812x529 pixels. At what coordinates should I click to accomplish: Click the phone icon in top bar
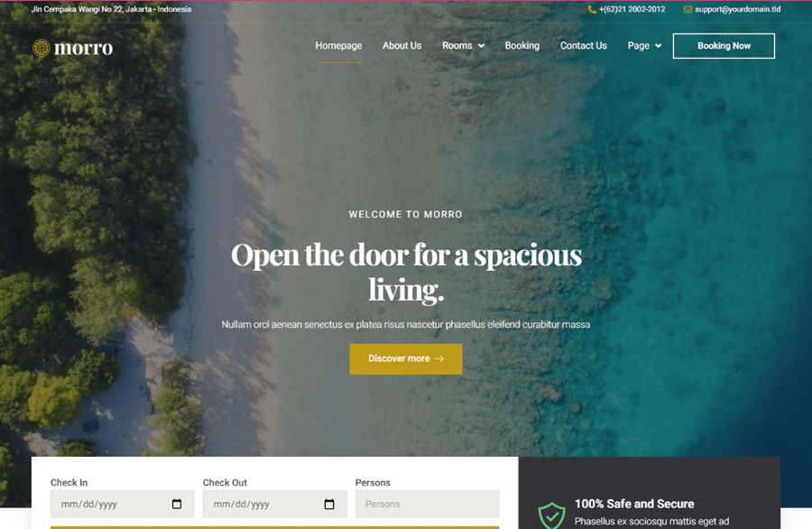click(592, 9)
